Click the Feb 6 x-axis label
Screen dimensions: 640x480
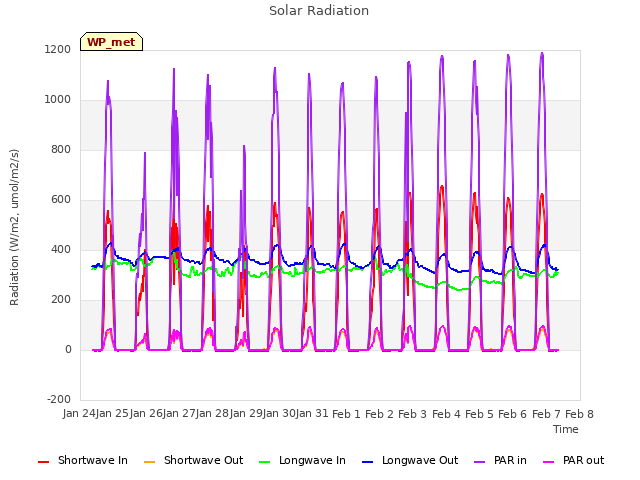click(x=513, y=414)
